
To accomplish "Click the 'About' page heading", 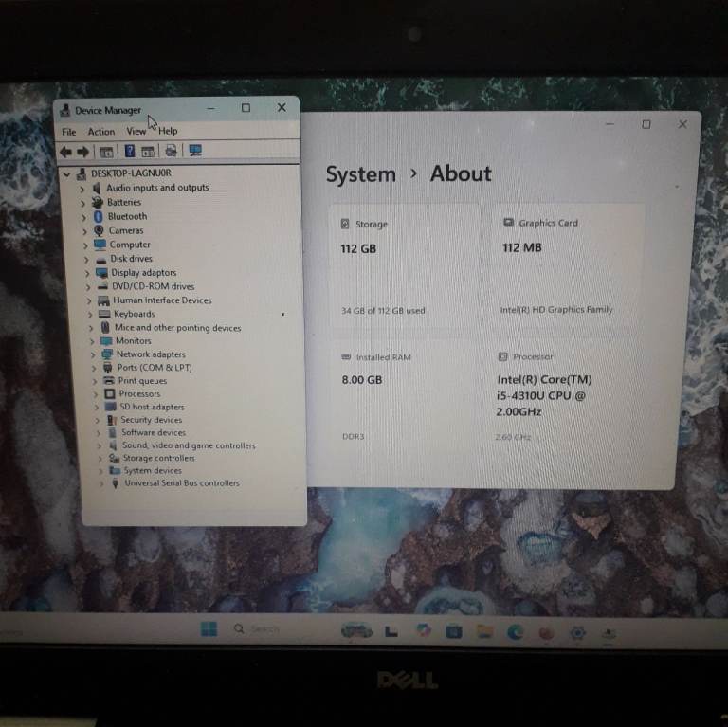I will pyautogui.click(x=461, y=173).
